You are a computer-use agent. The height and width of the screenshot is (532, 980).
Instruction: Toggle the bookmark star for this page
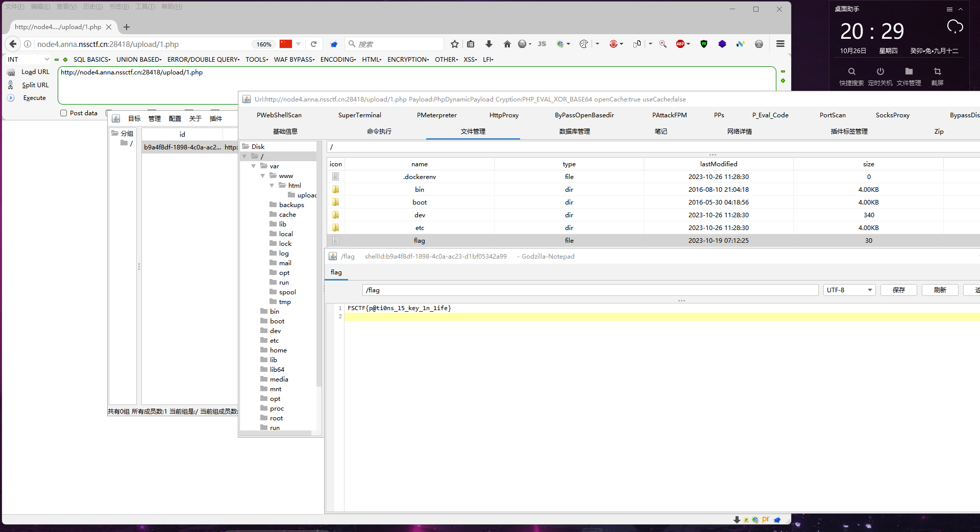pos(454,44)
